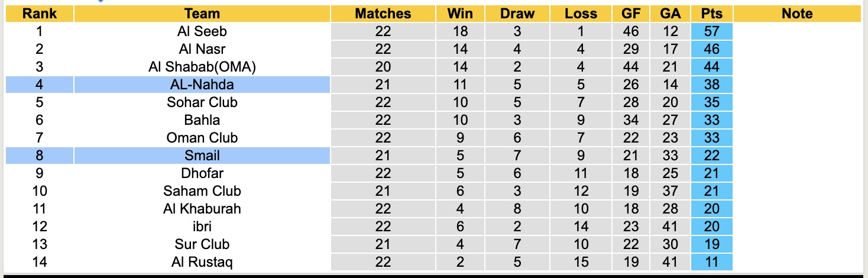Click the highlighted Smail team cell

(202, 156)
